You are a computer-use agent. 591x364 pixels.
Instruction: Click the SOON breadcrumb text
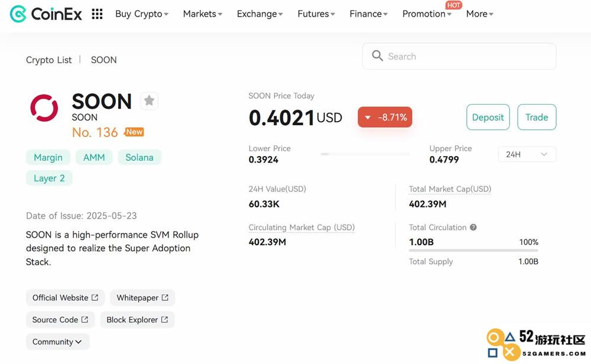(103, 60)
